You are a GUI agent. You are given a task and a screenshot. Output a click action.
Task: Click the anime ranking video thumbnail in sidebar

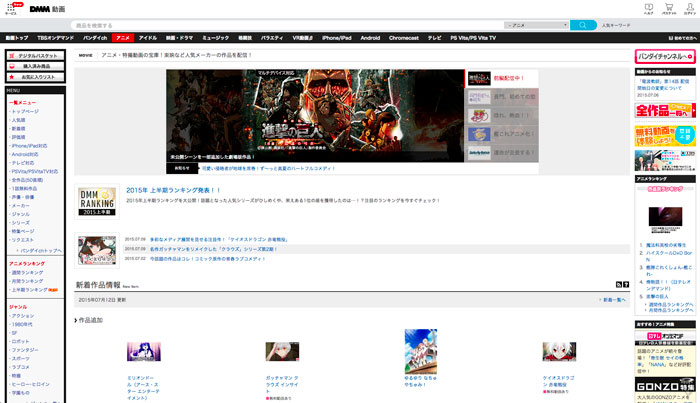point(665,217)
